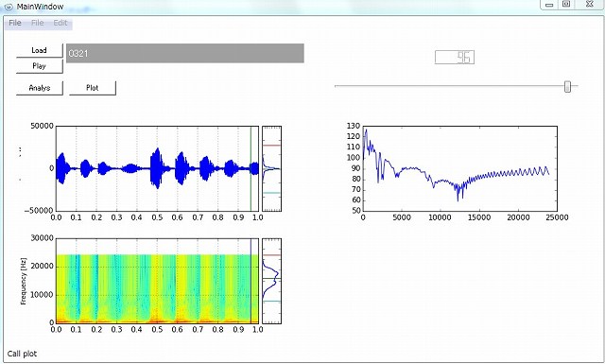Image resolution: width=605 pixels, height=364 pixels.
Task: Click the LCD number display showing 96
Action: point(455,58)
